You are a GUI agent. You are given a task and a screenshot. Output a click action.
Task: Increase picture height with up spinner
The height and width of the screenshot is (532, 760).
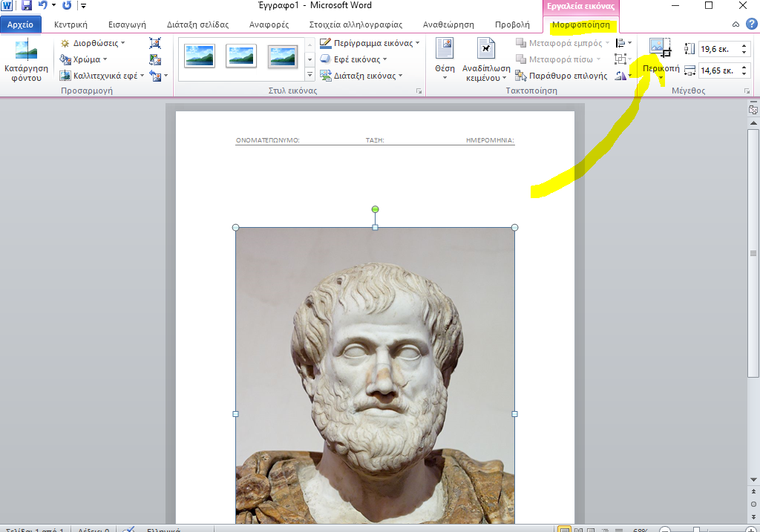(744, 45)
